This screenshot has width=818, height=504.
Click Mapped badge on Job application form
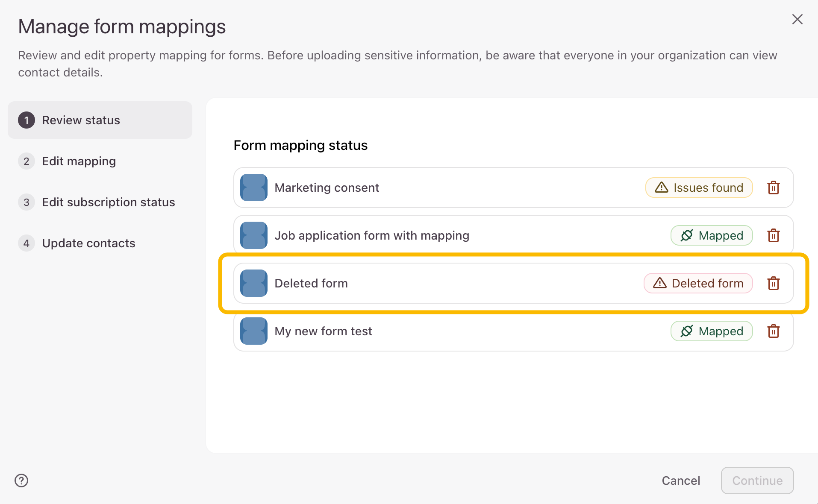click(711, 235)
